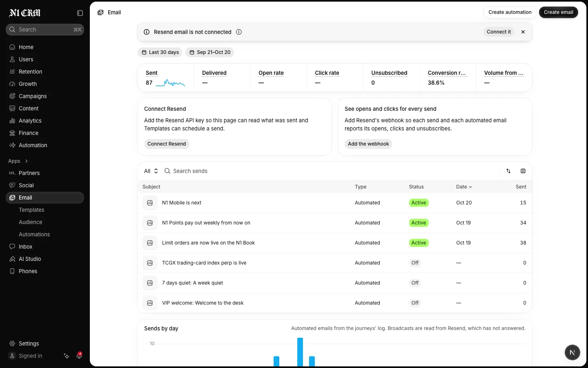
Task: Open Phones in sidebar
Action: click(x=45, y=271)
